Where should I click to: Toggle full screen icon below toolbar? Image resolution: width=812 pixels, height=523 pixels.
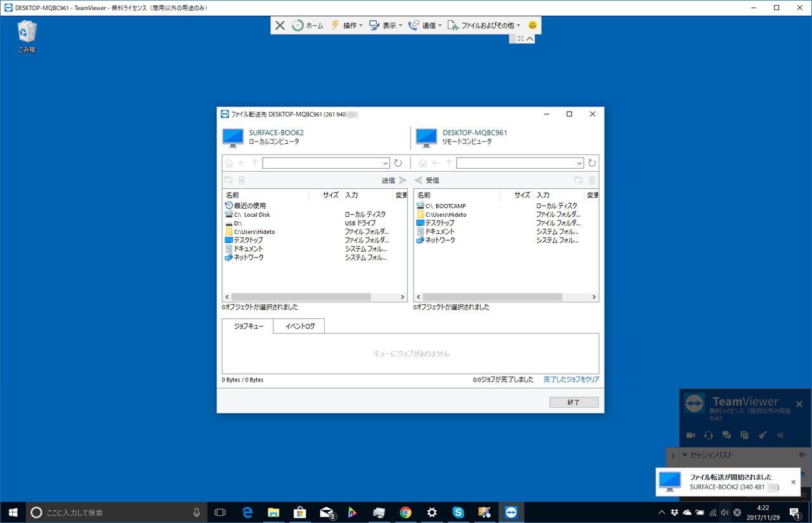click(521, 39)
